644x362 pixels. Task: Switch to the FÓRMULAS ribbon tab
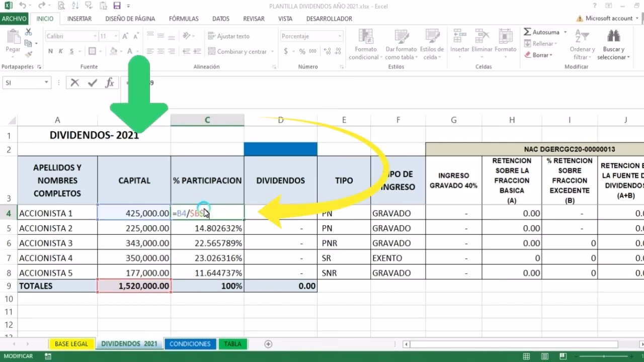184,19
